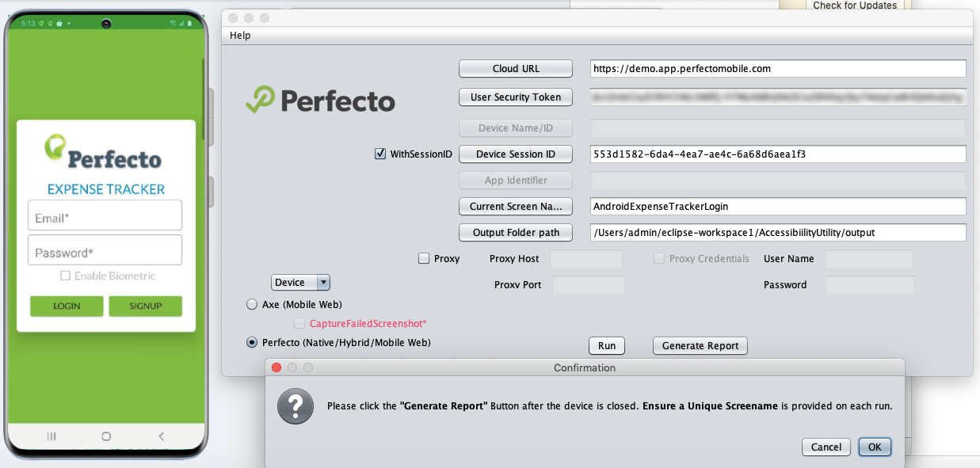Tap Android home navigation icon
980x468 pixels.
[x=106, y=436]
